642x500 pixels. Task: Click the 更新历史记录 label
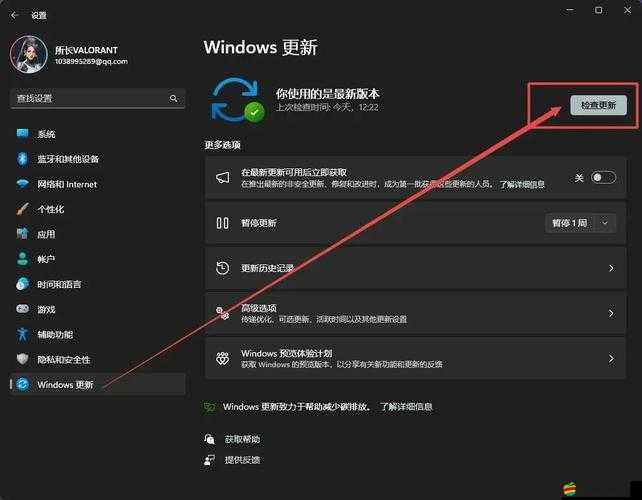click(x=267, y=268)
